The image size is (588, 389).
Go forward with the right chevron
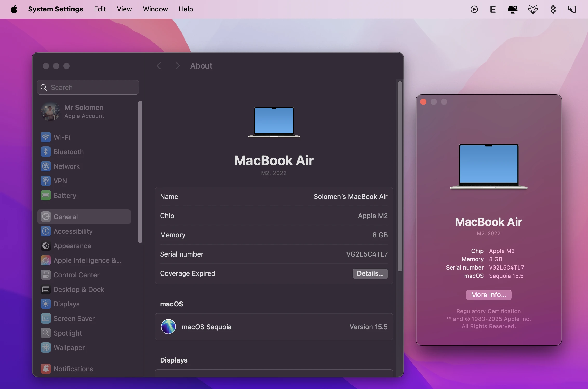[177, 66]
